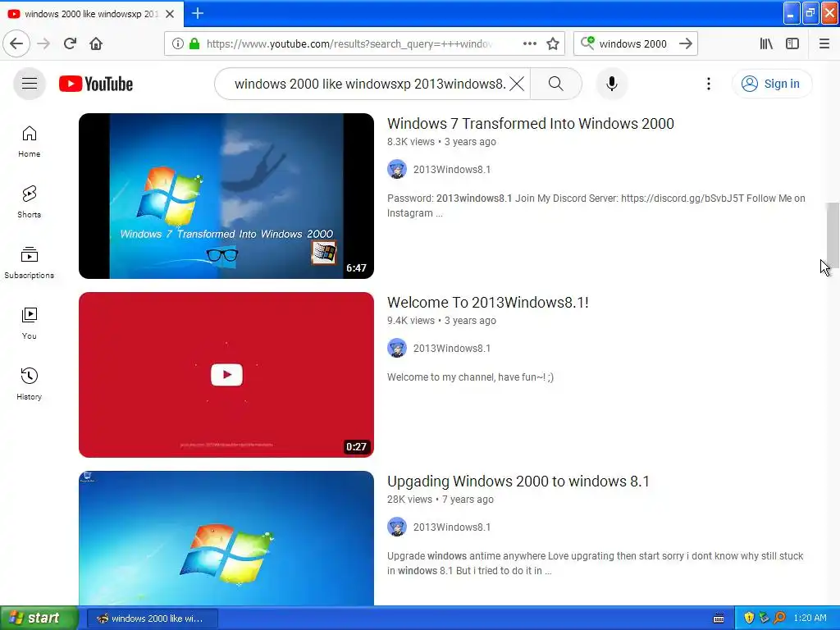Open Subscriptions in the sidebar
Image resolution: width=840 pixels, height=630 pixels.
29,262
